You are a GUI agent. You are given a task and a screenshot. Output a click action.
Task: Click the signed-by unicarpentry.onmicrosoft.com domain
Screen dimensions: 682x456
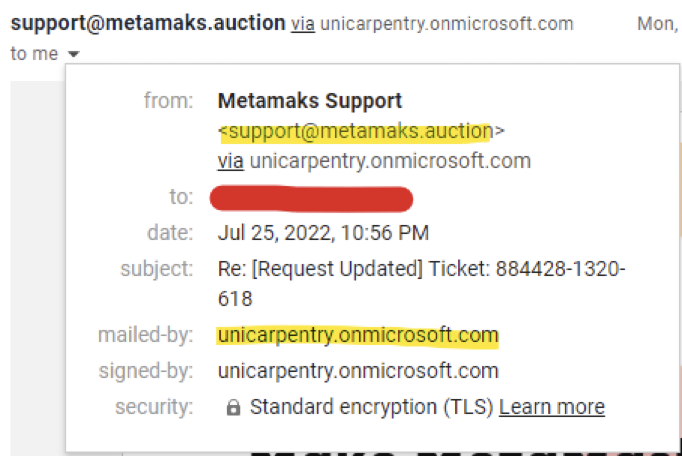pyautogui.click(x=358, y=371)
